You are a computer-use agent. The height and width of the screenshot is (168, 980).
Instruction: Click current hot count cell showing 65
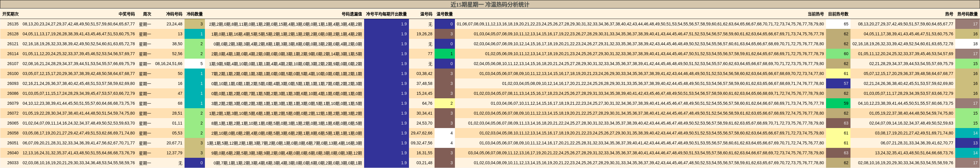tap(839, 24)
